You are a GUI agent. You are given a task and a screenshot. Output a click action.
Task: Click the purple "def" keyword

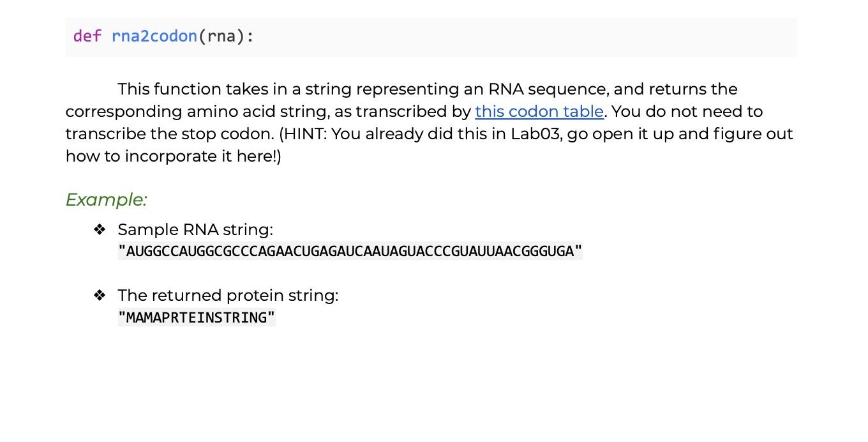(87, 36)
